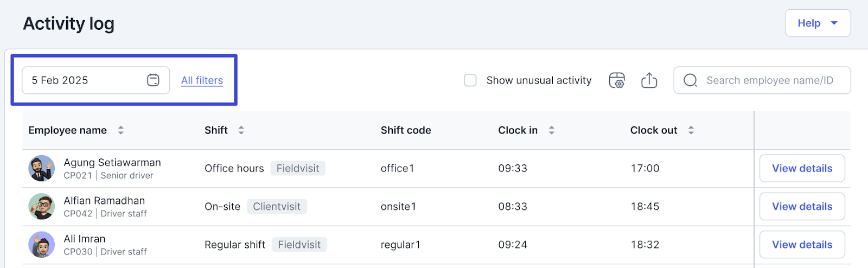Enable Show unusual activity checkbox

470,80
